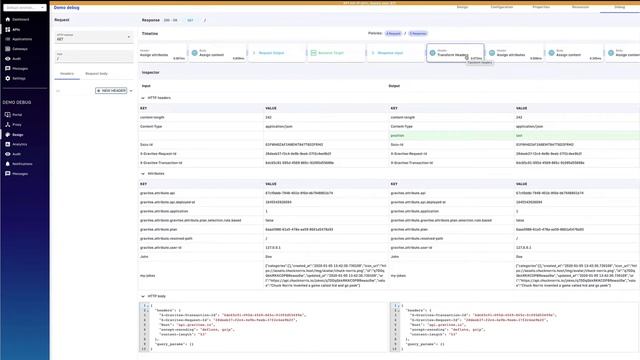Click Audit eye icon under Demo Debug
Viewport: 640px width, 360px height.
click(7, 154)
